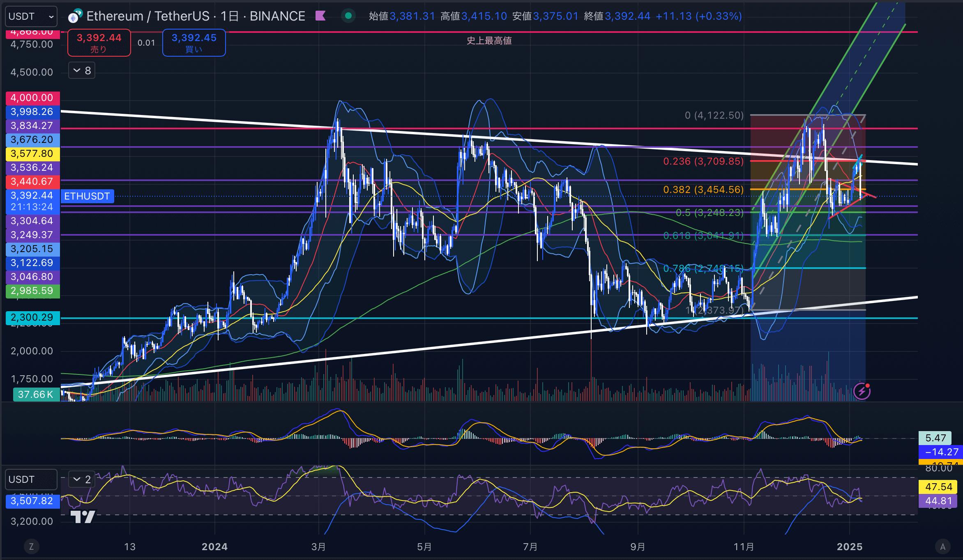Click the MACD value −14.27 label

coord(941,452)
